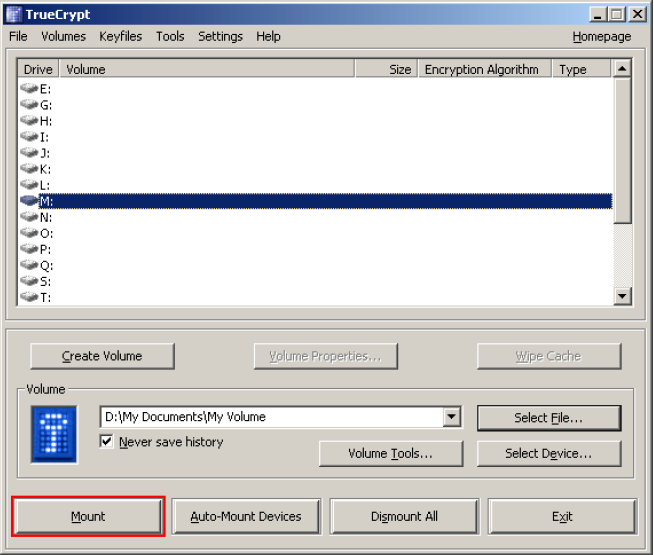Open the Settings menu
Viewport: 654px width, 555px height.
tap(220, 37)
